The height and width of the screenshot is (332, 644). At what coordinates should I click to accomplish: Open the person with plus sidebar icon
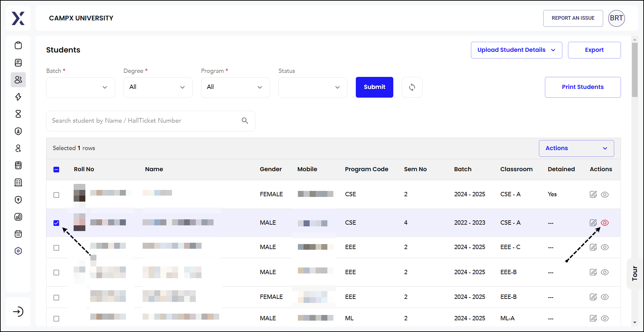pos(18,148)
